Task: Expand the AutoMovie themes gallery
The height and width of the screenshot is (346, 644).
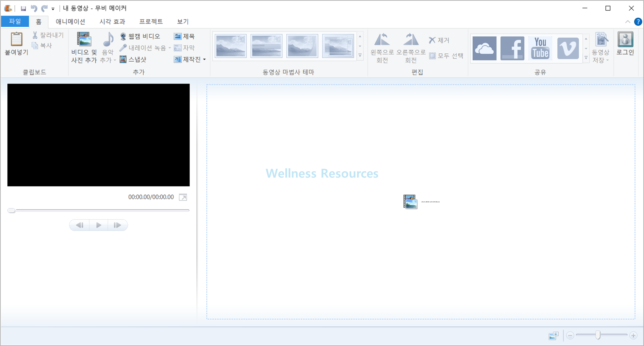Action: point(360,56)
